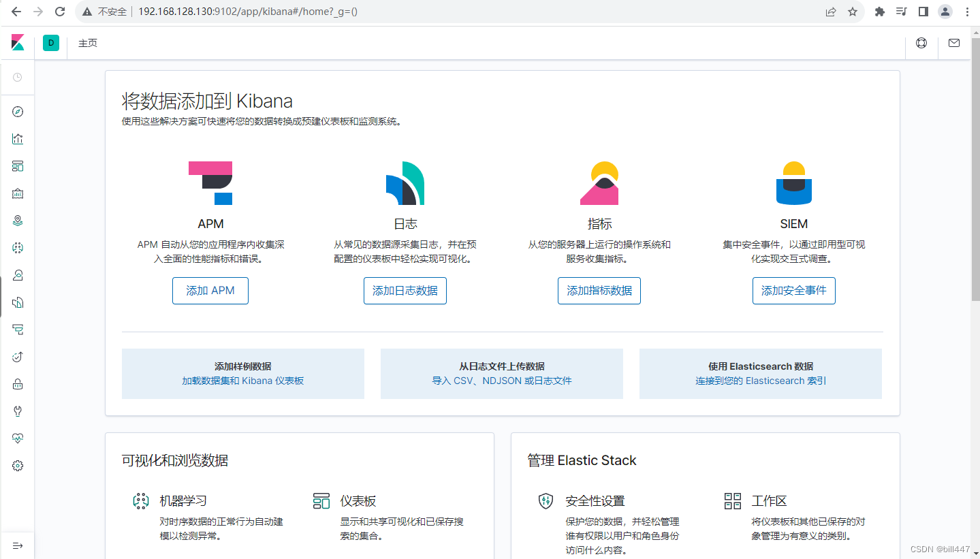The image size is (980, 559).
Task: Open APM icon in sidebar
Action: click(x=18, y=330)
